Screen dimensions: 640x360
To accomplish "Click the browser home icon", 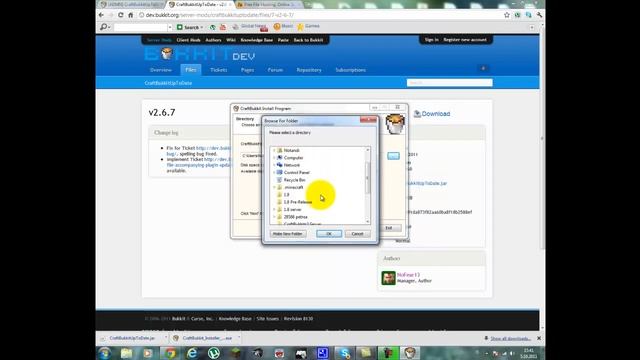I will (x=131, y=15).
